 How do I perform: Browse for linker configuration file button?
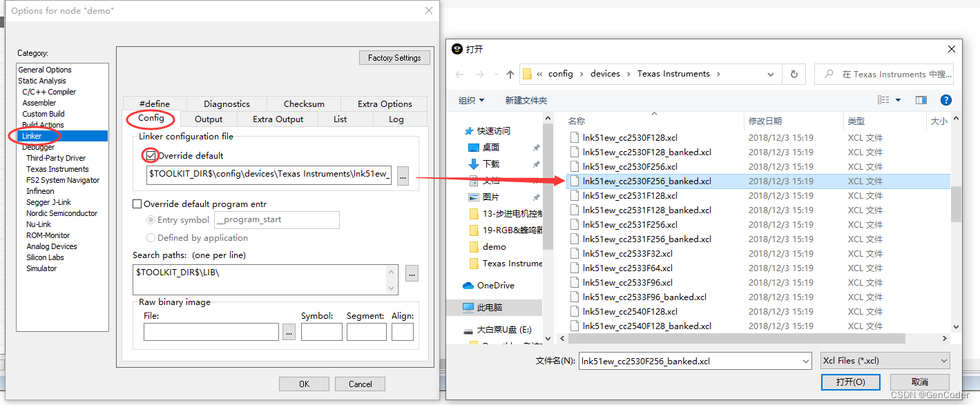403,176
